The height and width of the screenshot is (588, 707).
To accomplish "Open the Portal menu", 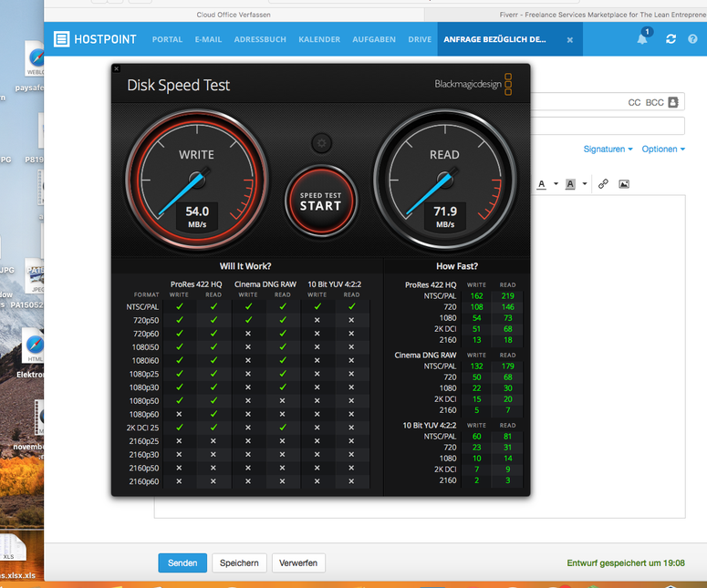I will 167,39.
